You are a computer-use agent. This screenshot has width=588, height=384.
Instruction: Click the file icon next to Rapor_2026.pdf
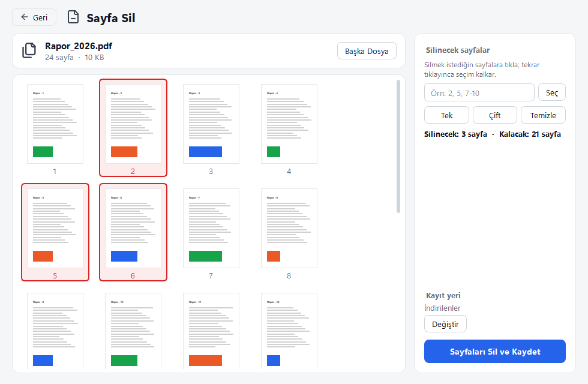29,50
